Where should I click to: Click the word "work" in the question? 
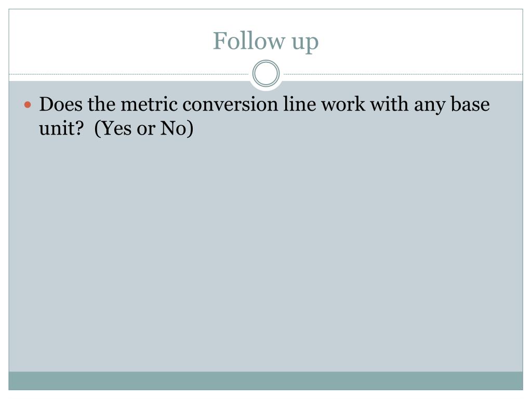click(x=343, y=104)
